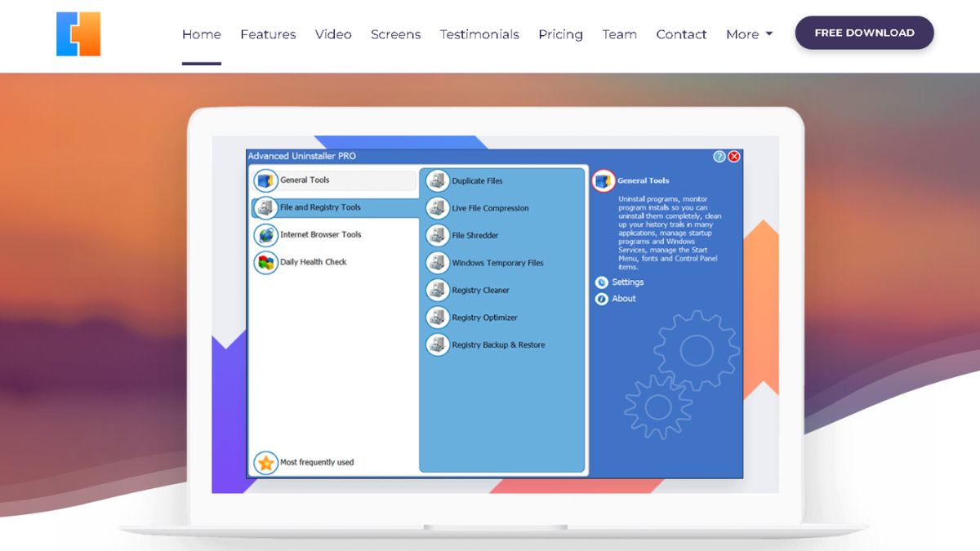This screenshot has width=980, height=551.
Task: Click the Advanced Uninstaller PRO title text
Action: click(x=302, y=156)
